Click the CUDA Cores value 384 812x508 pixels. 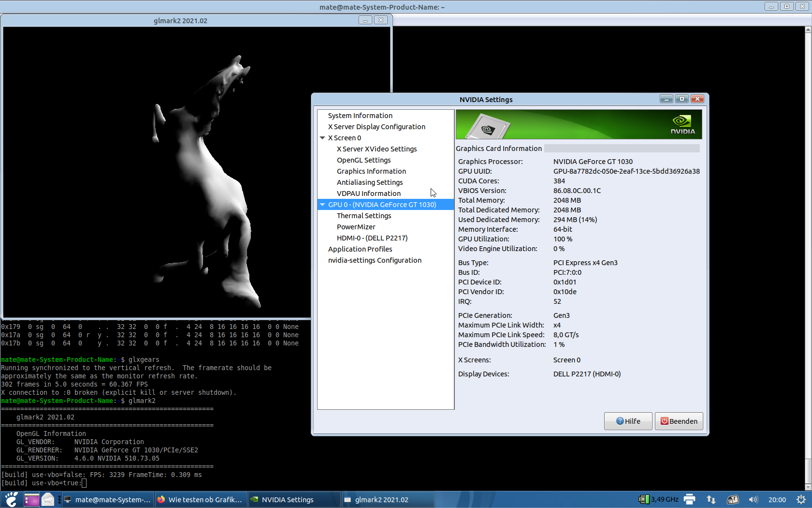point(559,181)
